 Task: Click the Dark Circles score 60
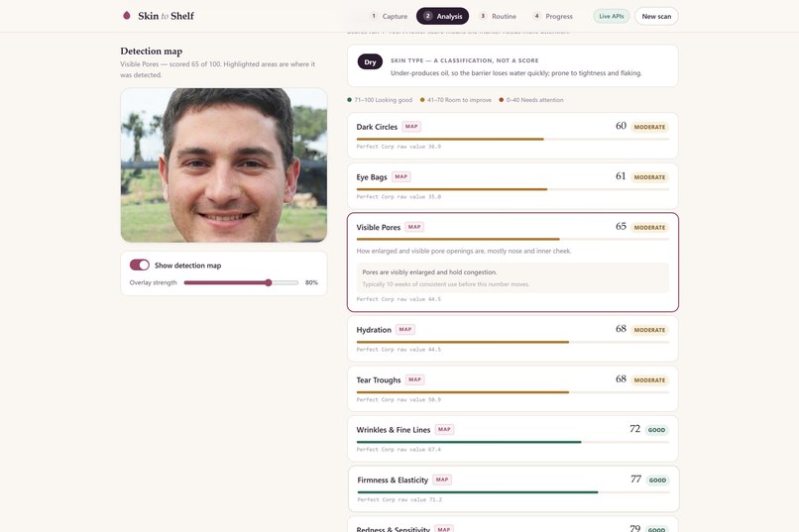click(621, 126)
